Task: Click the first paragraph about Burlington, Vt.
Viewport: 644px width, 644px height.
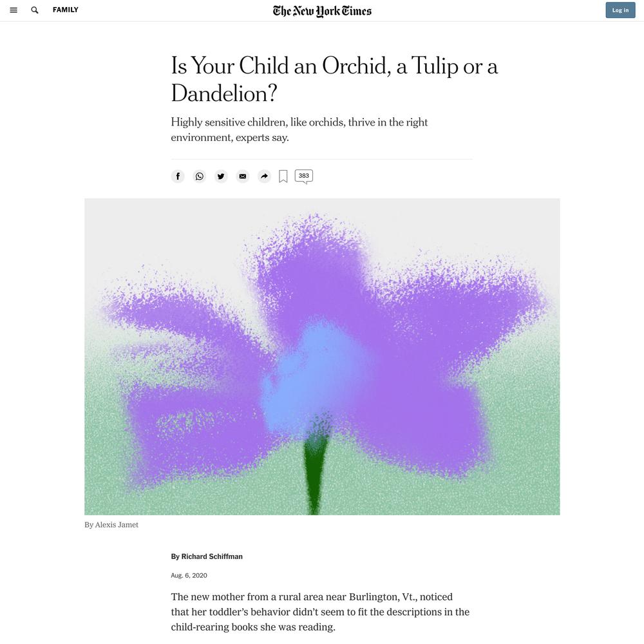Action: 320,612
